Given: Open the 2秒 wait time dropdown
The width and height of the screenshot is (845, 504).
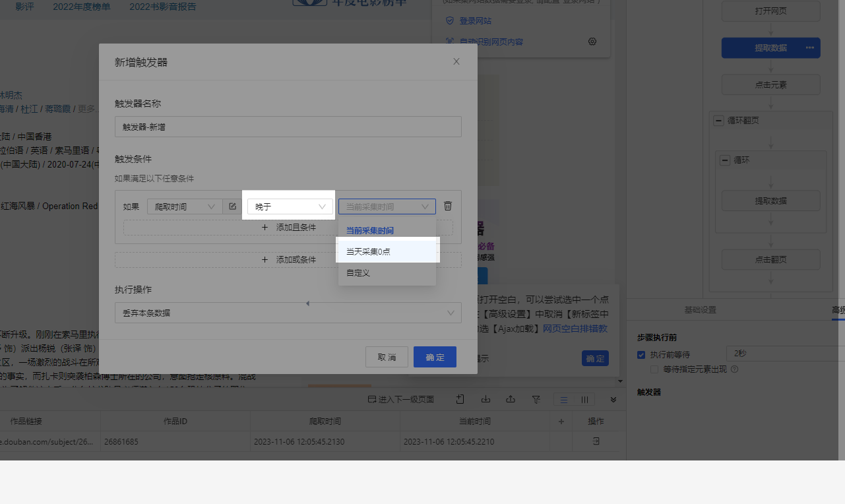Looking at the screenshot, I should click(x=785, y=354).
